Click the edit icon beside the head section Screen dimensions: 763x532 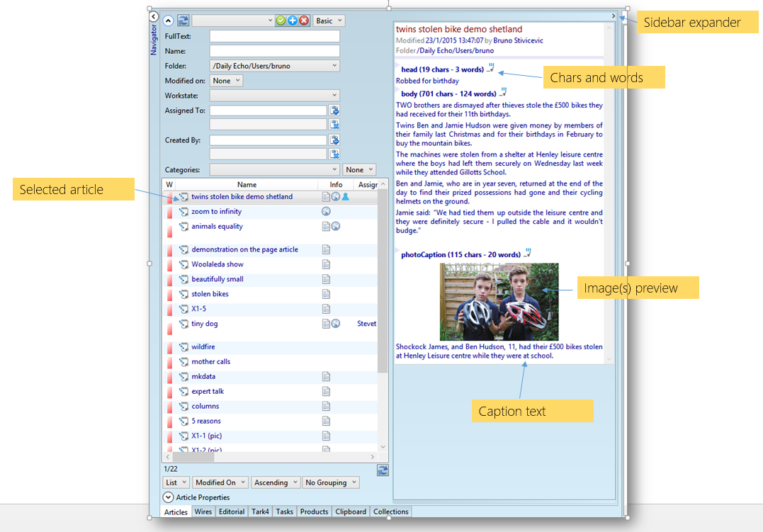[490, 68]
